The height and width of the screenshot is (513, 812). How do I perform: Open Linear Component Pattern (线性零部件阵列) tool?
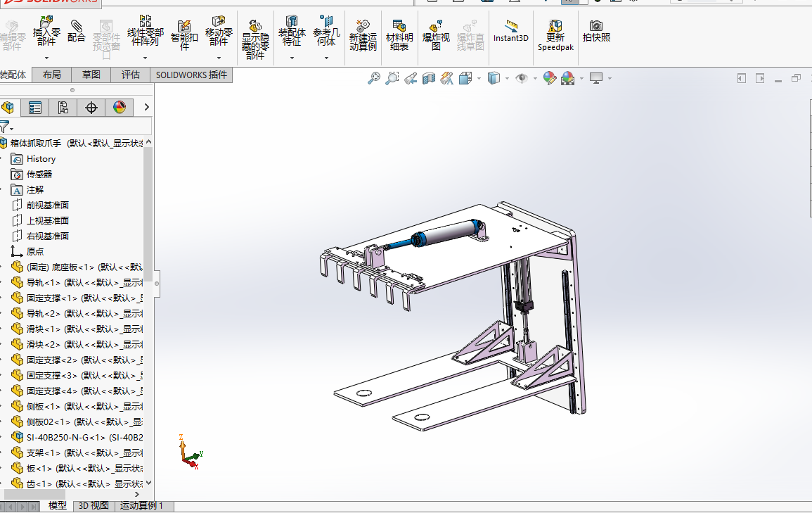[146, 31]
